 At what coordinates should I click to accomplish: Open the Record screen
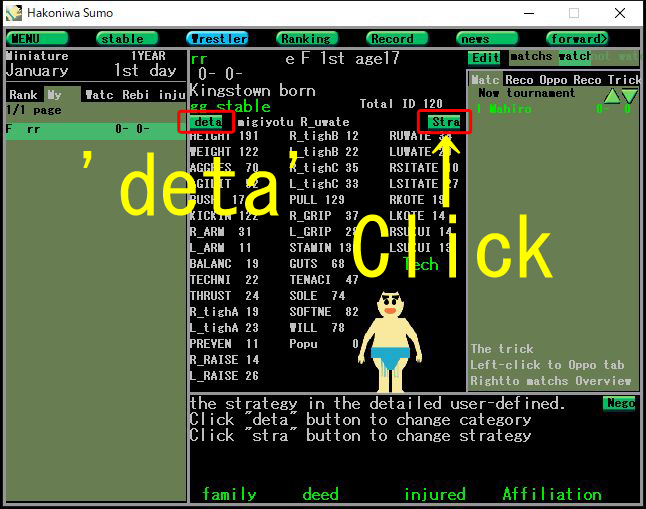click(397, 38)
